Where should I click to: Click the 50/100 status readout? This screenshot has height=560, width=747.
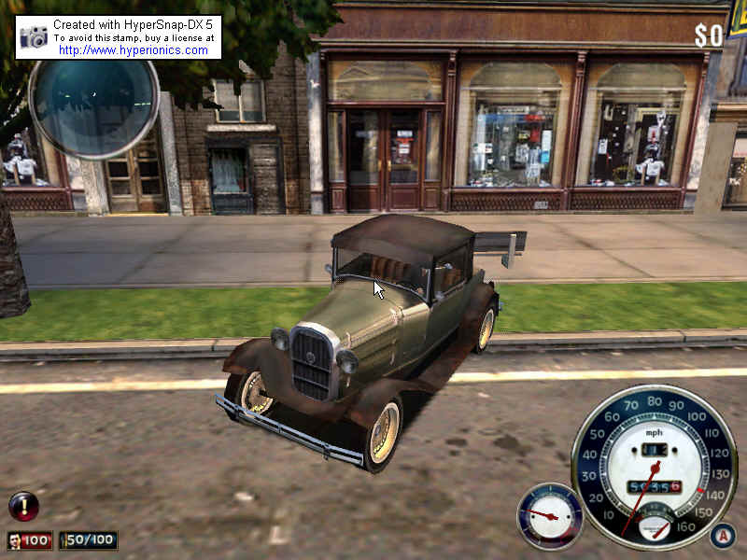click(88, 540)
